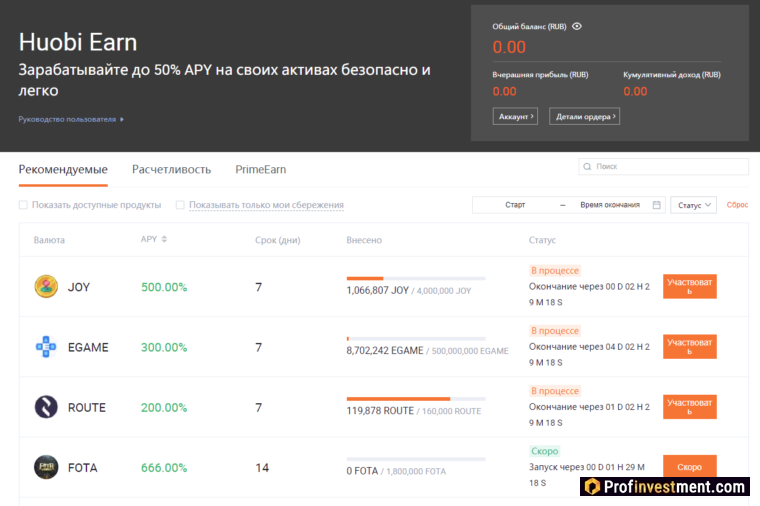Click the ROUTE deposit progress bar
The width and height of the screenshot is (760, 506).
(416, 399)
